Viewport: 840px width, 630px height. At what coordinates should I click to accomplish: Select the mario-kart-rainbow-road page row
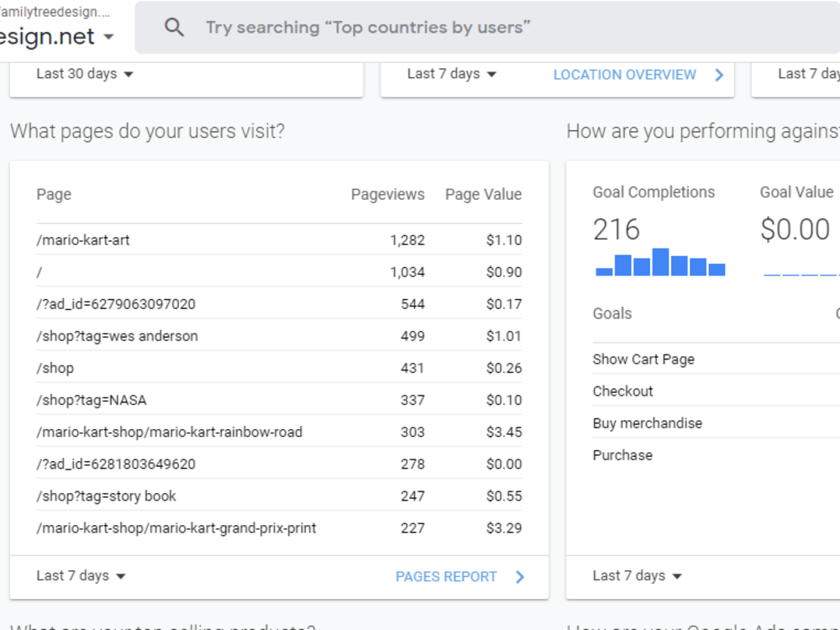[x=279, y=432]
